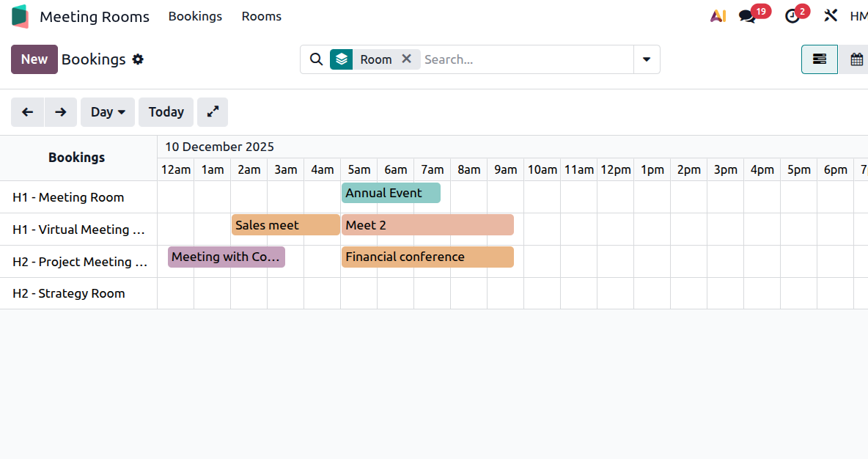Select the teal Annual Event booking
This screenshot has height=459, width=868.
point(391,193)
